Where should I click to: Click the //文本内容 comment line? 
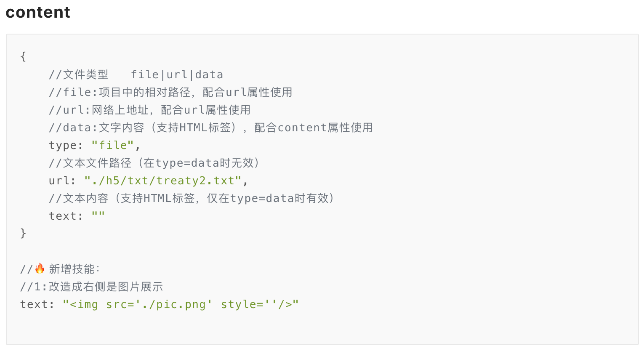[192, 198]
